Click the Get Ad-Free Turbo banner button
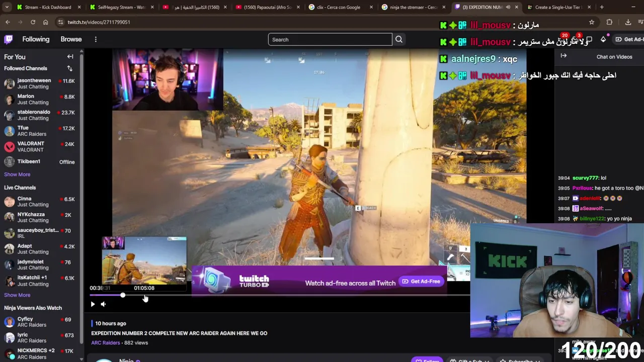 421,282
